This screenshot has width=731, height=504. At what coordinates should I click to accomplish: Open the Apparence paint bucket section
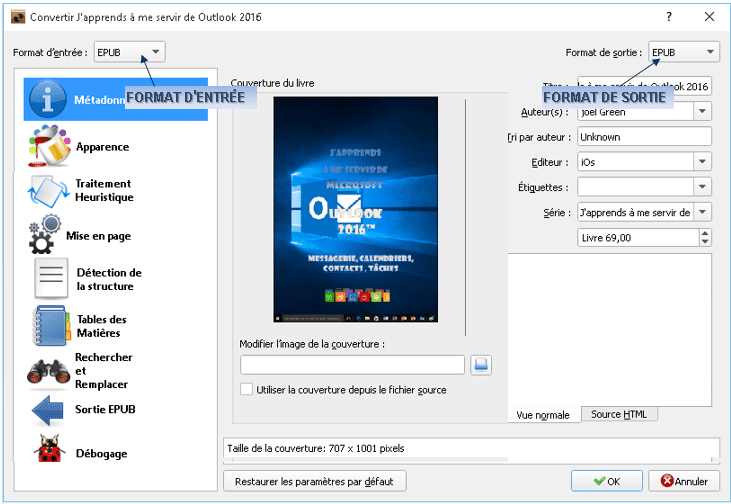pyautogui.click(x=49, y=146)
